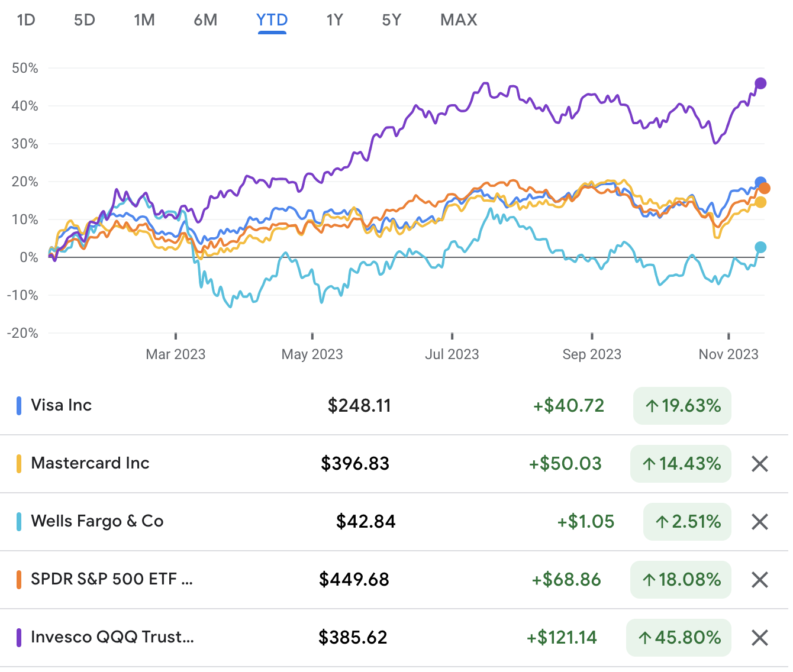Click Mastercard's yellow legend marker
Image resolution: width=793 pixels, height=672 pixels.
pos(20,463)
